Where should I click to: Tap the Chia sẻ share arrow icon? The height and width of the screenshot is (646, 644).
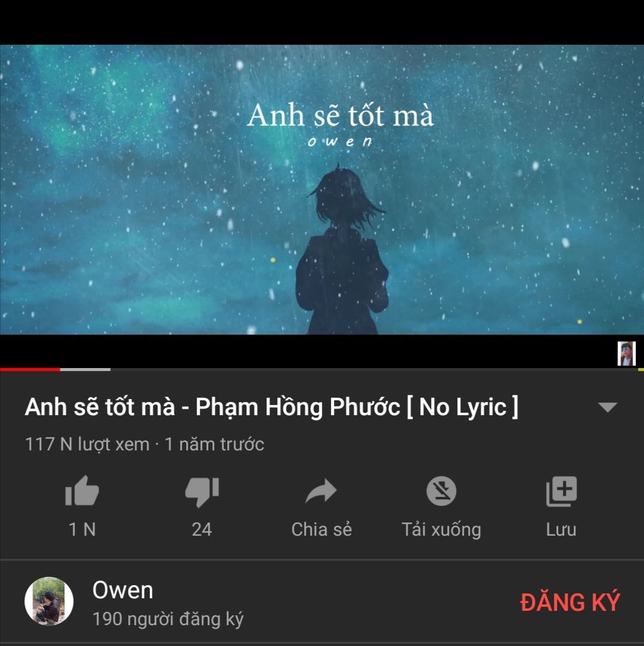[321, 491]
